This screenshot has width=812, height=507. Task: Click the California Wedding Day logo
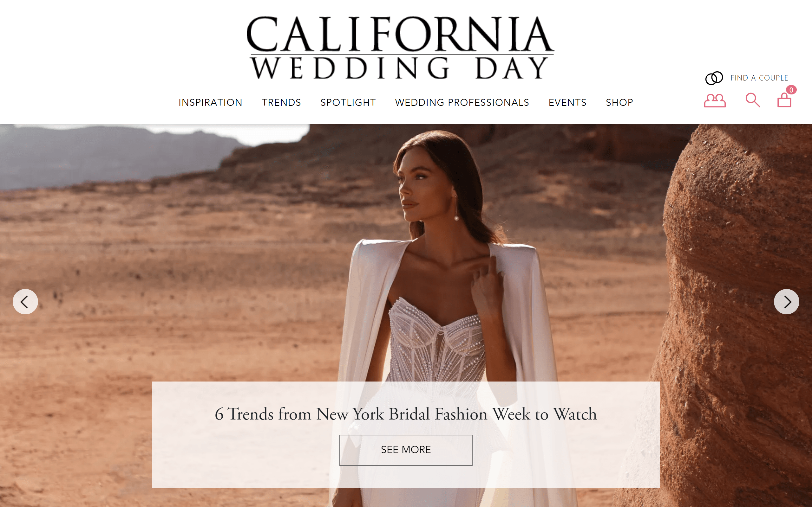(400, 48)
